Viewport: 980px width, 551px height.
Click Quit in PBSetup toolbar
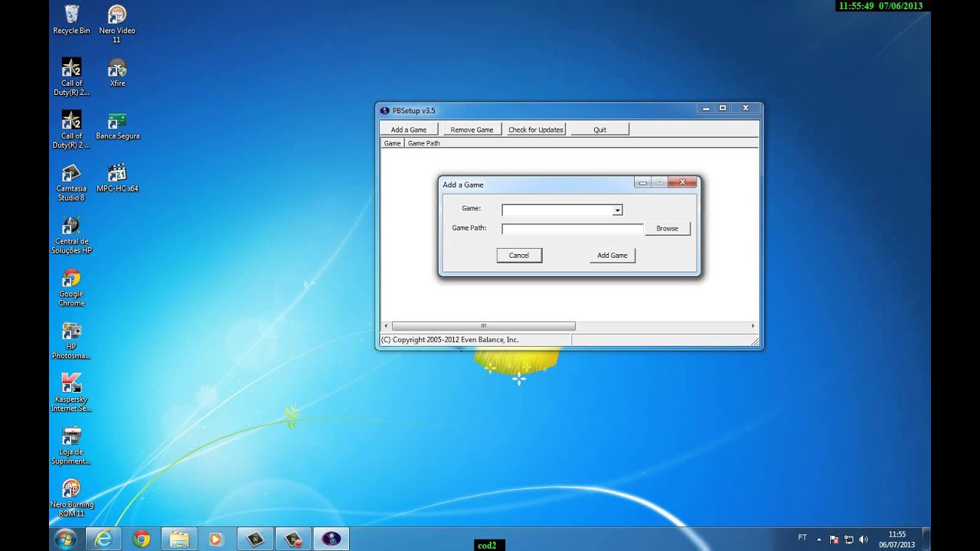pyautogui.click(x=599, y=129)
